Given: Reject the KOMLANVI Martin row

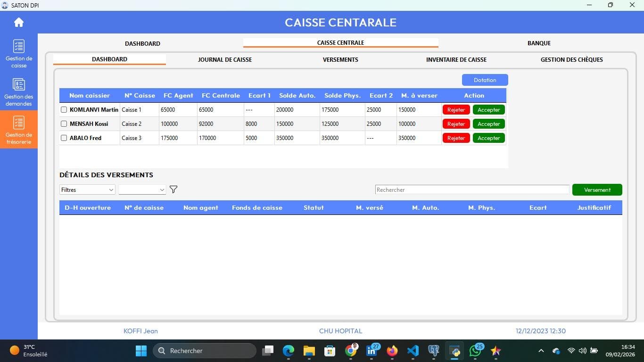Looking at the screenshot, I should click(456, 110).
